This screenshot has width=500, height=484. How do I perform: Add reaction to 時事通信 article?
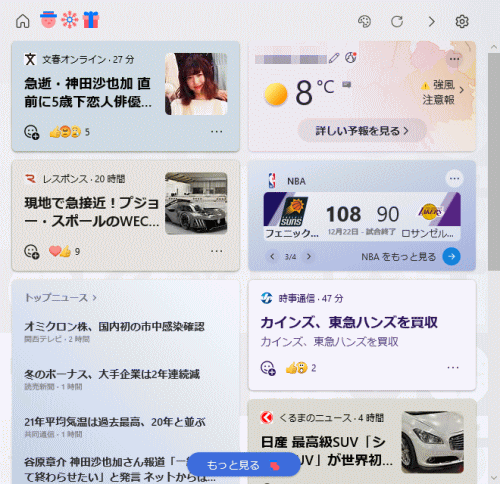tap(268, 368)
